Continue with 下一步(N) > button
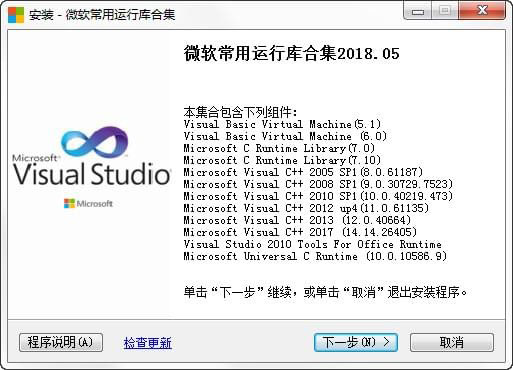513x370 pixels. click(356, 342)
